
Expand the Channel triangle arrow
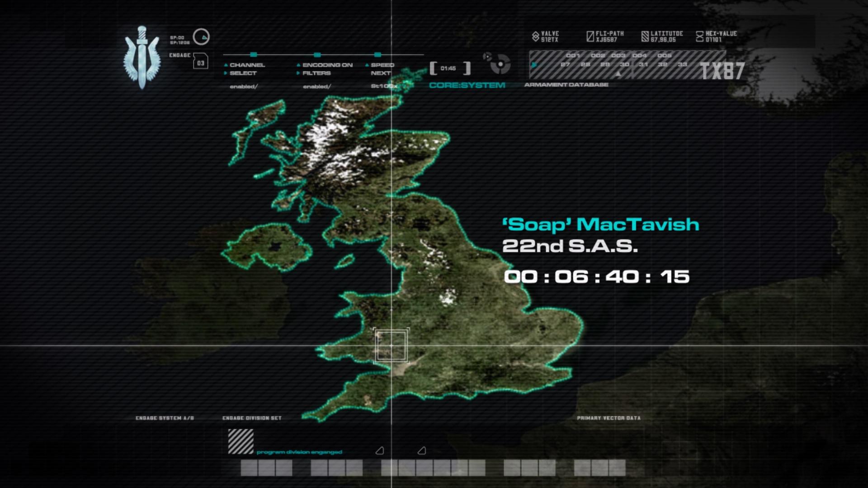click(x=226, y=65)
